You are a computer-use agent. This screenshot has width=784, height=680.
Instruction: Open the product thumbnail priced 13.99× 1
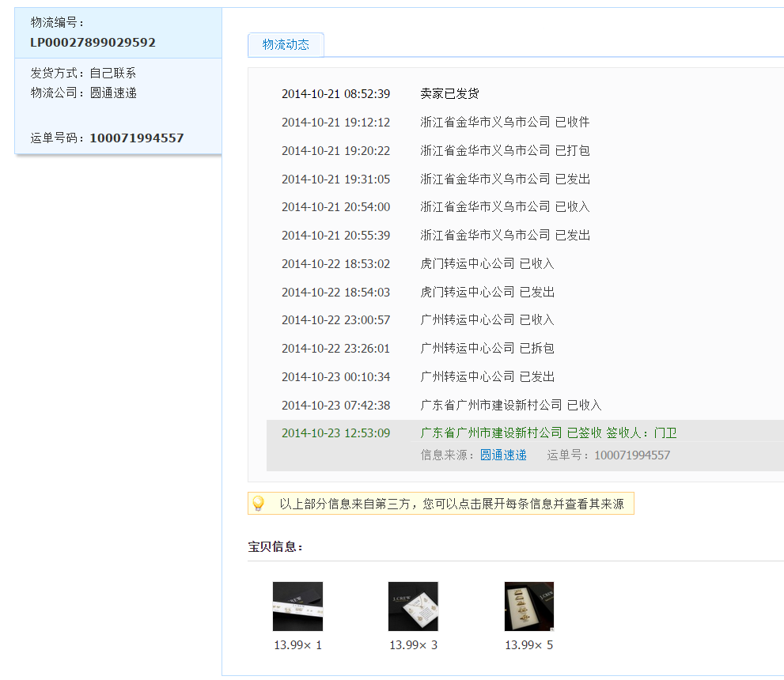pyautogui.click(x=297, y=606)
